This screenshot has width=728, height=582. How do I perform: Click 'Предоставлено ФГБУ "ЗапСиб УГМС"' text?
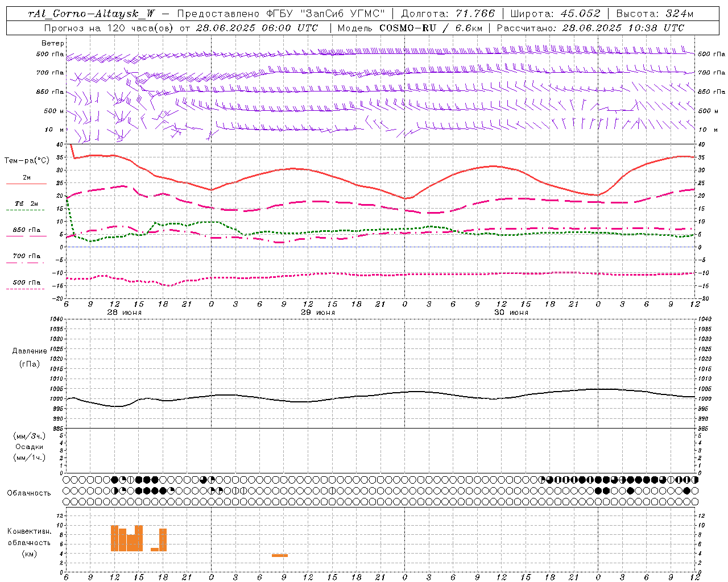click(x=281, y=14)
